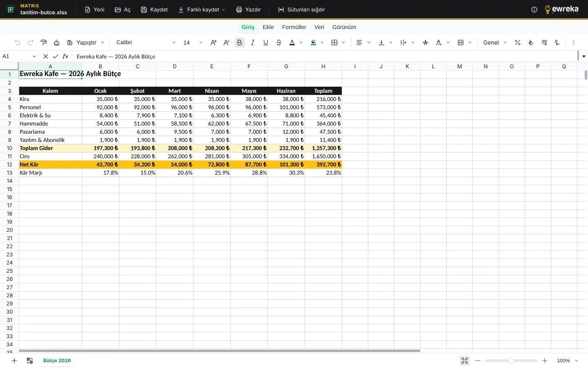
Task: Click the horizontal alignment icon
Action: [x=359, y=43]
